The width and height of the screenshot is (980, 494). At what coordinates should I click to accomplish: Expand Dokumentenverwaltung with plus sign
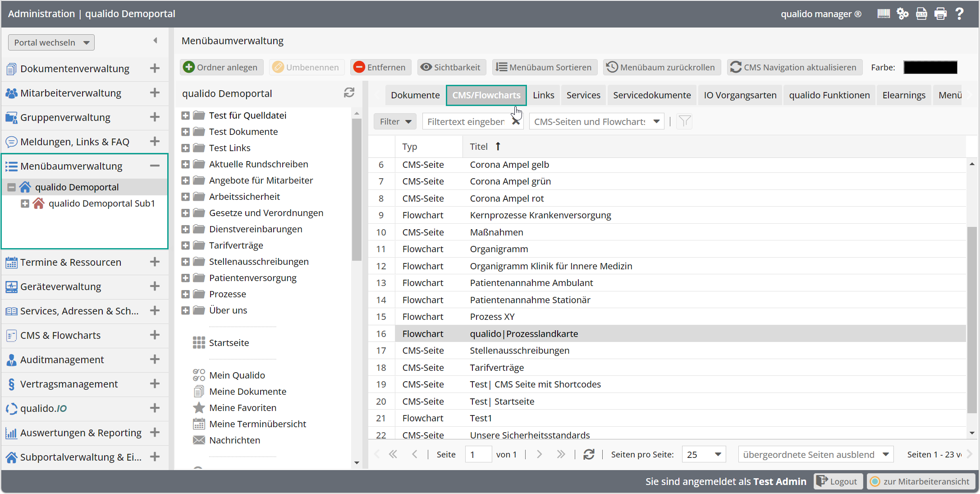click(155, 68)
